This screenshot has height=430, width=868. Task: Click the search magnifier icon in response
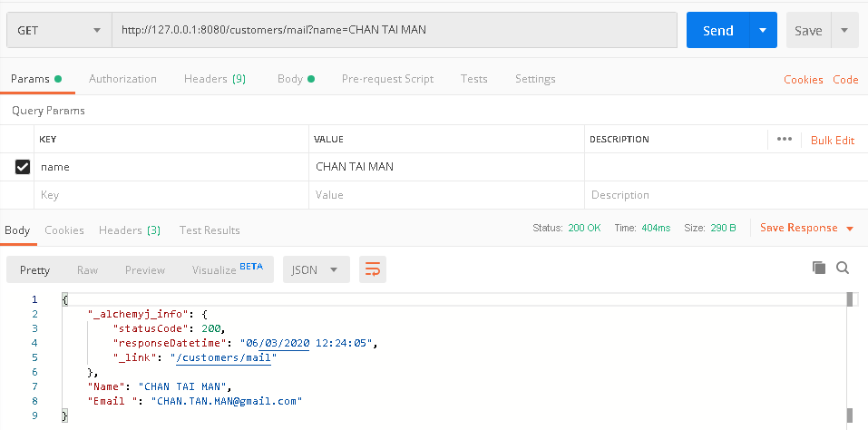pos(842,268)
